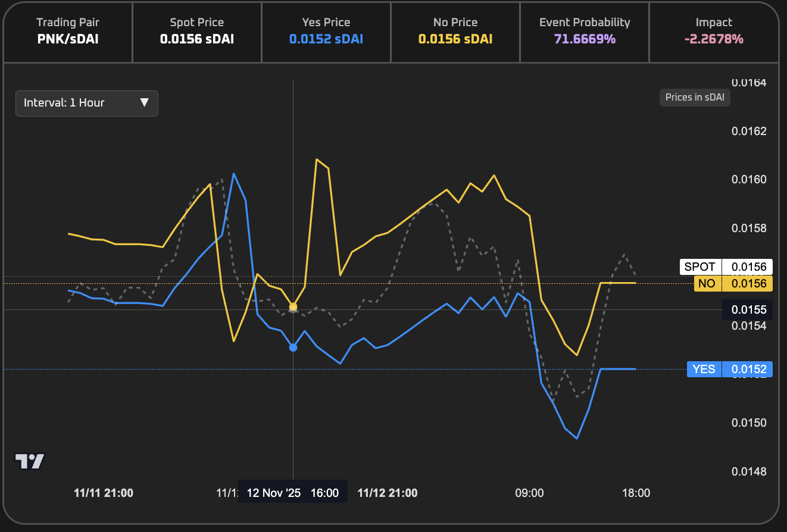Image resolution: width=787 pixels, height=532 pixels.
Task: Click the 12 Nov '25 16:00 crosshair label
Action: click(292, 493)
